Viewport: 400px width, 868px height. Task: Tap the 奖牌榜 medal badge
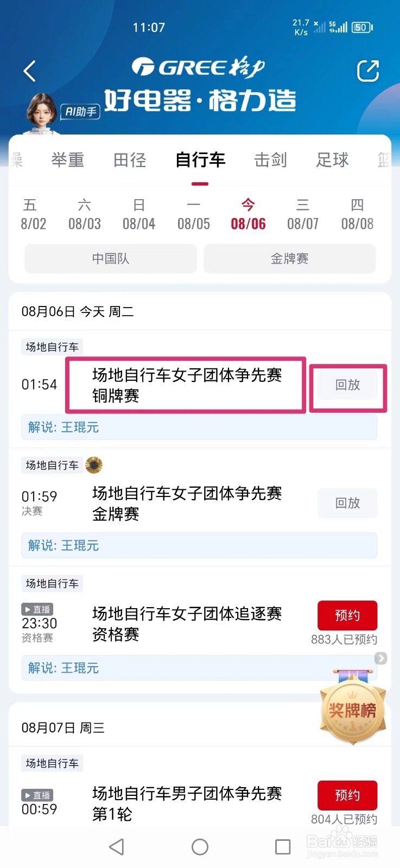(x=353, y=707)
